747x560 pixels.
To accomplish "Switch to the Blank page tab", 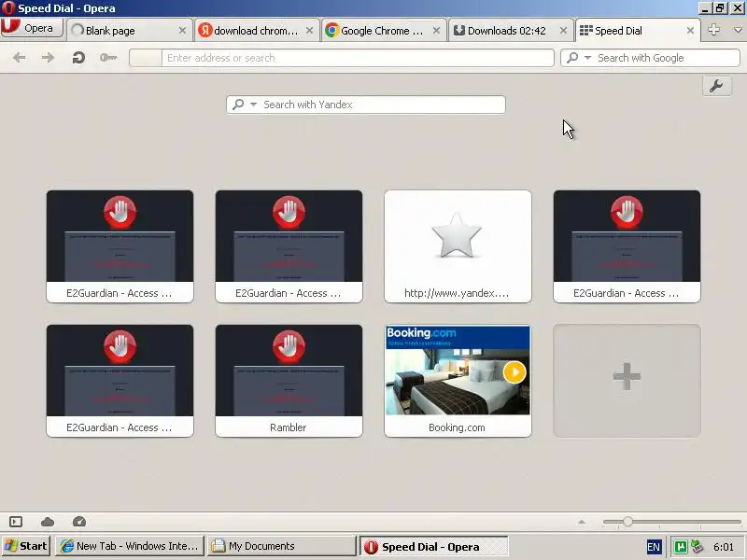I will tap(129, 31).
